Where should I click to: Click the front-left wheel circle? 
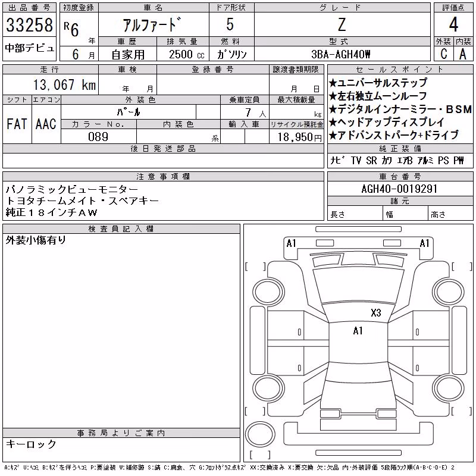pos(269,292)
